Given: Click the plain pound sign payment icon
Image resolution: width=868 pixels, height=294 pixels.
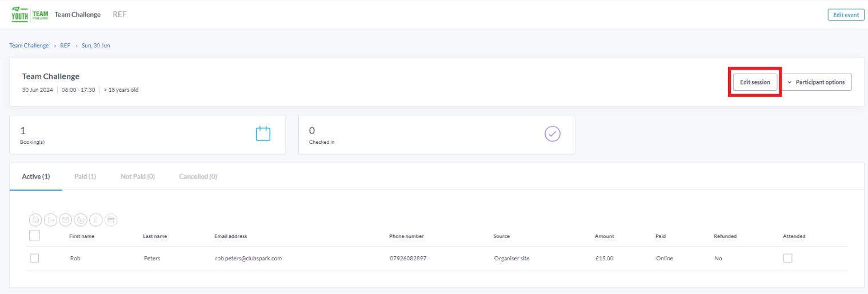Looking at the screenshot, I should point(95,220).
